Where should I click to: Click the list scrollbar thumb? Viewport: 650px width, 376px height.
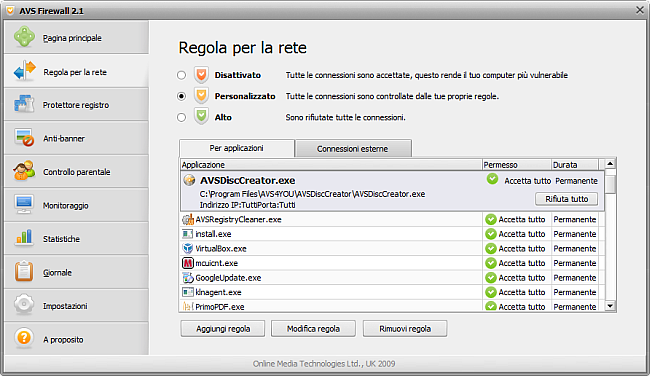pyautogui.click(x=610, y=183)
